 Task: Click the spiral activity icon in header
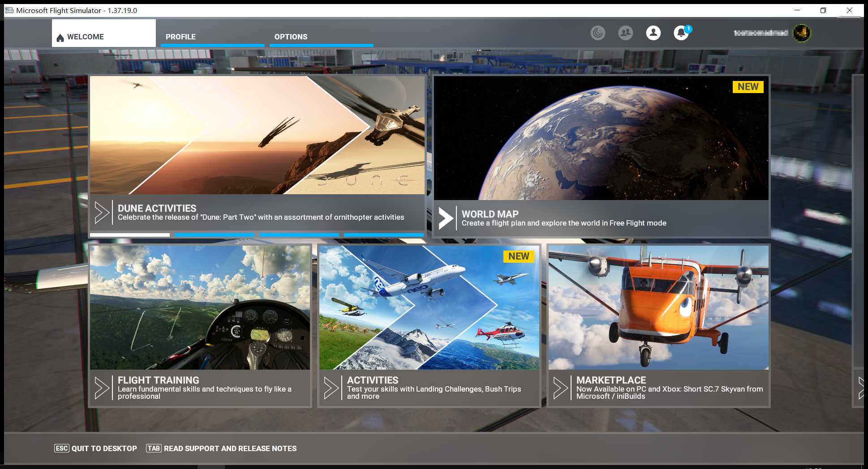pyautogui.click(x=598, y=33)
